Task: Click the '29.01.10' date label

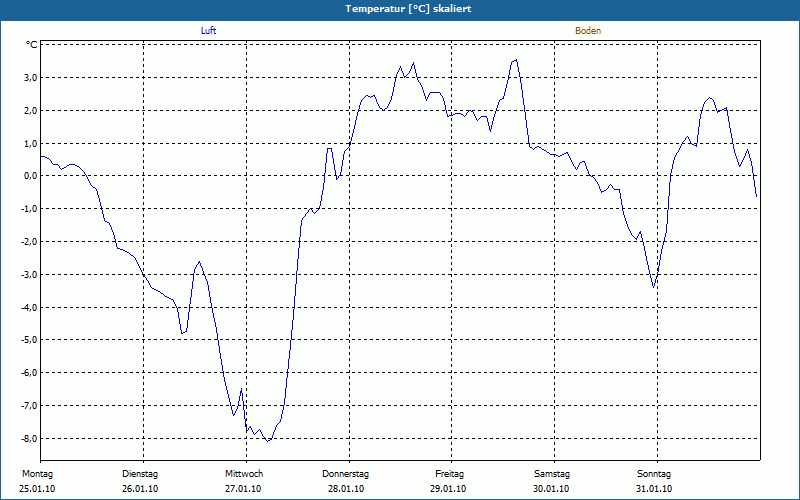Action: coord(448,489)
